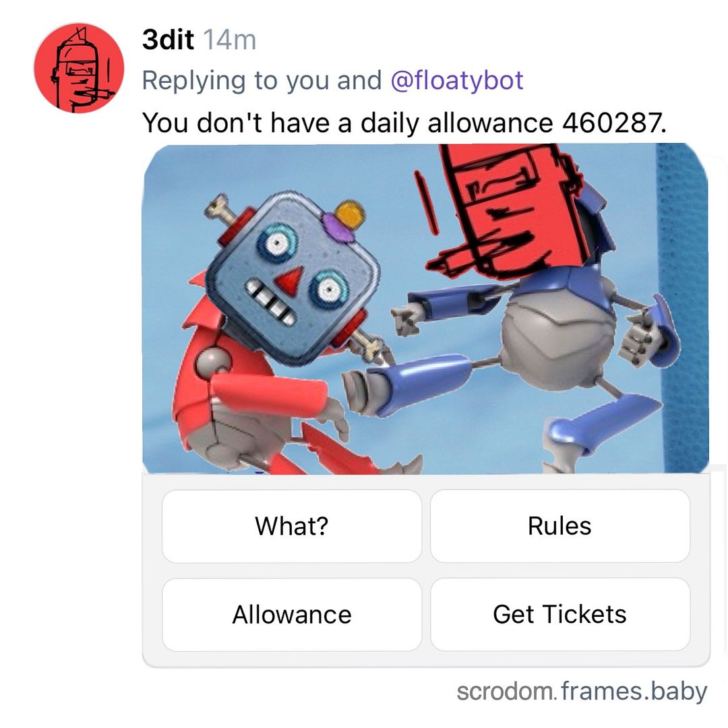Click the What? frame button

[x=292, y=526]
